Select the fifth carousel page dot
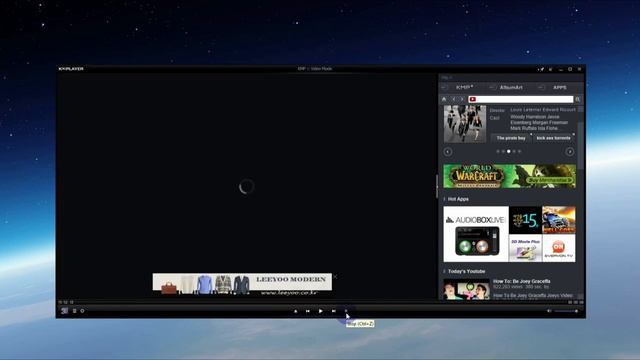The image size is (640, 360). (520, 151)
